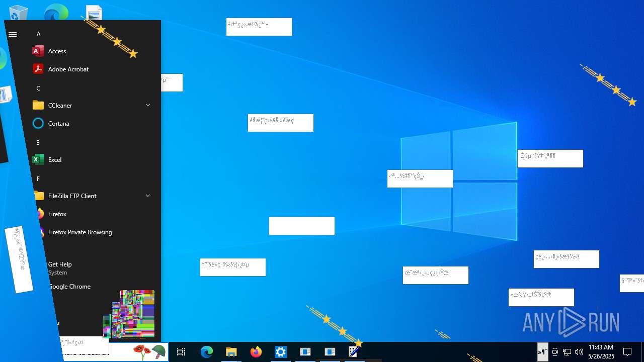Switch to Firefox on the taskbar

click(x=256, y=352)
